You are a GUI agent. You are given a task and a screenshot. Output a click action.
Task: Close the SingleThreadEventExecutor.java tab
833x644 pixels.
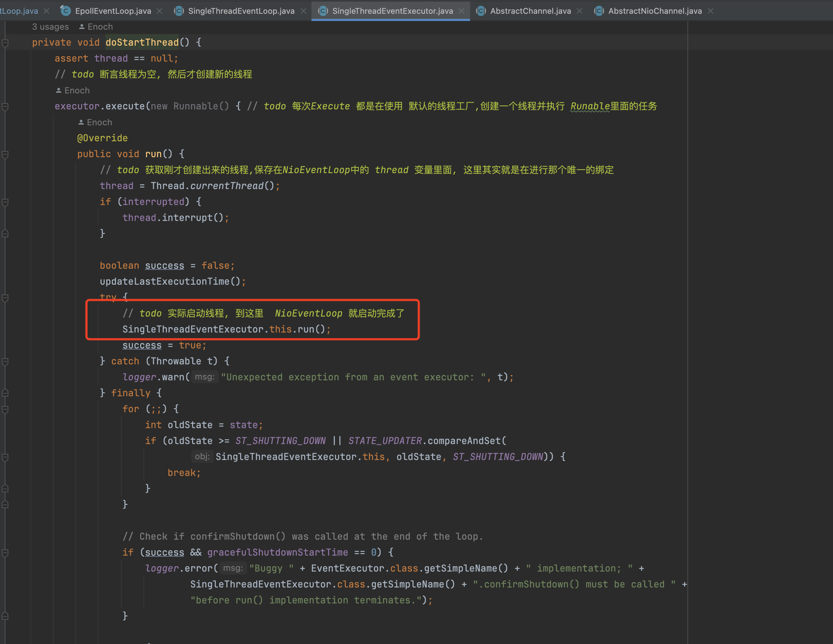pos(461,11)
